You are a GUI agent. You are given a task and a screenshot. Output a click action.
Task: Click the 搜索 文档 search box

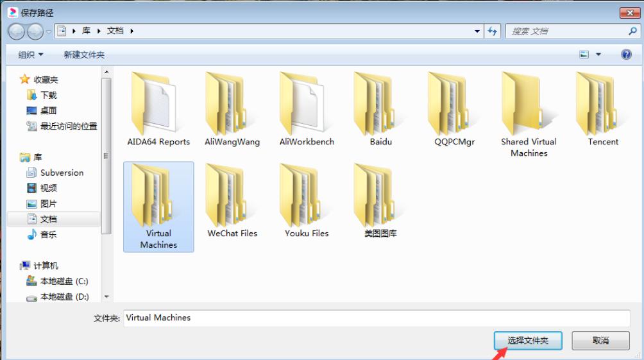coord(568,31)
